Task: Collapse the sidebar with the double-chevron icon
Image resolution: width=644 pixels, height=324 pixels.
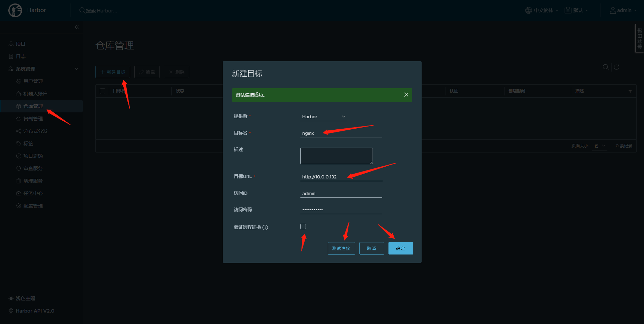Action: [x=77, y=27]
